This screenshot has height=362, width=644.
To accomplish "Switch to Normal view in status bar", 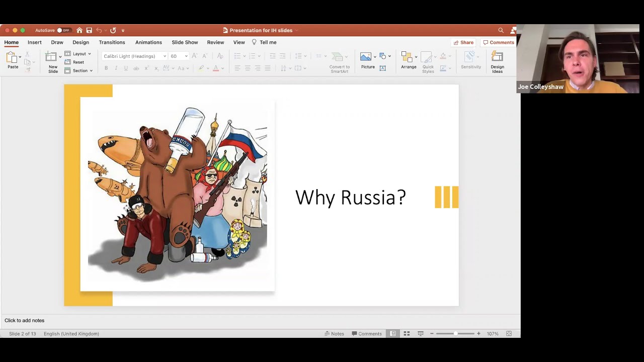I will coord(393,334).
